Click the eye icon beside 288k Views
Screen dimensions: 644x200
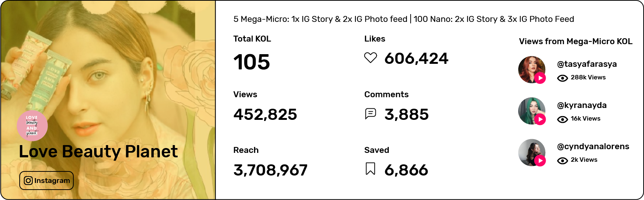(562, 78)
